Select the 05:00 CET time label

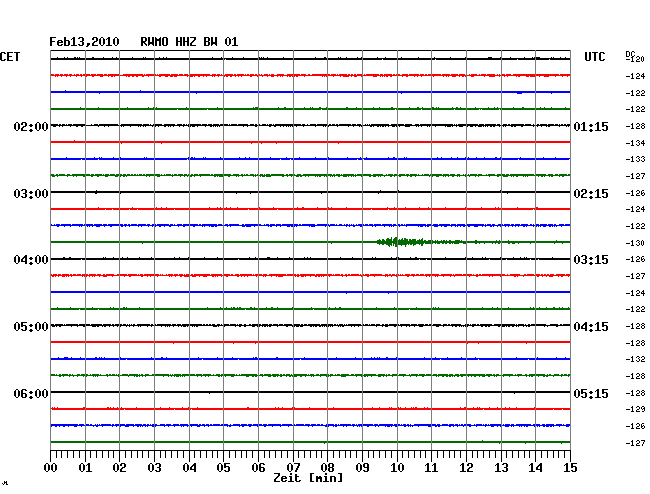point(31,327)
